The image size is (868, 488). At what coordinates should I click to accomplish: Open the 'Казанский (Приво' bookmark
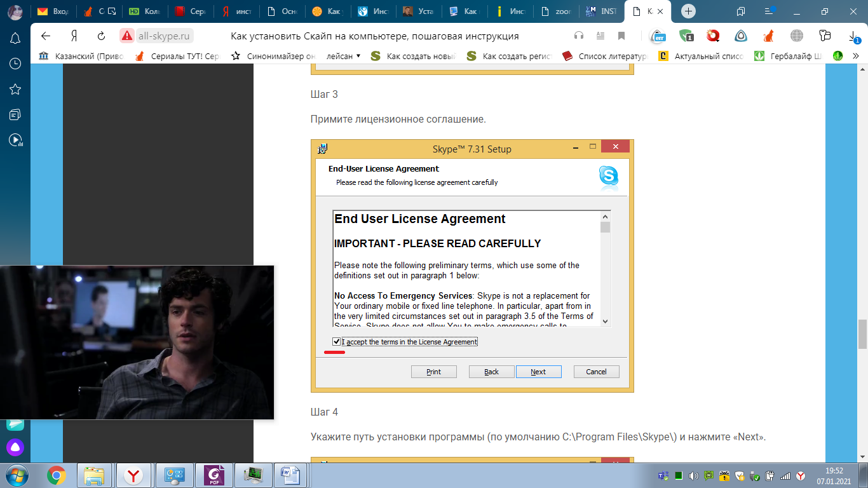click(x=81, y=56)
